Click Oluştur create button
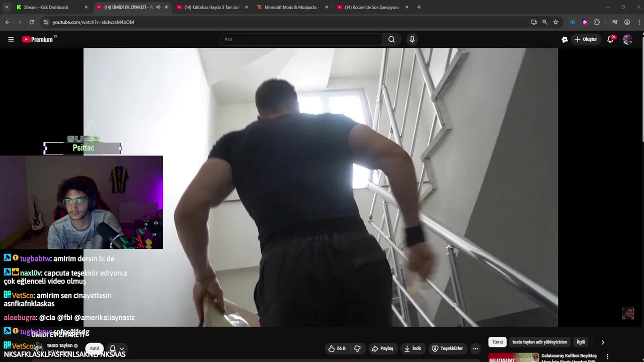Viewport: 644px width, 362px height. coord(586,39)
